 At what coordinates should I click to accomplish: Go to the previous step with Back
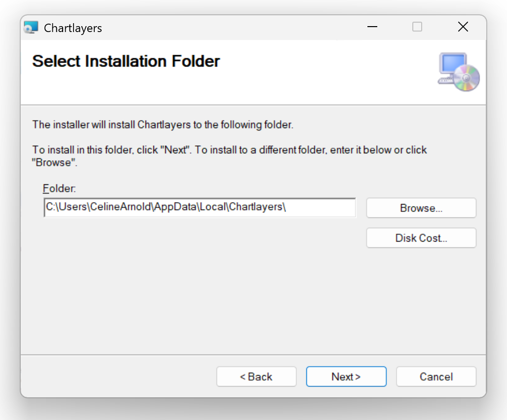tap(256, 377)
